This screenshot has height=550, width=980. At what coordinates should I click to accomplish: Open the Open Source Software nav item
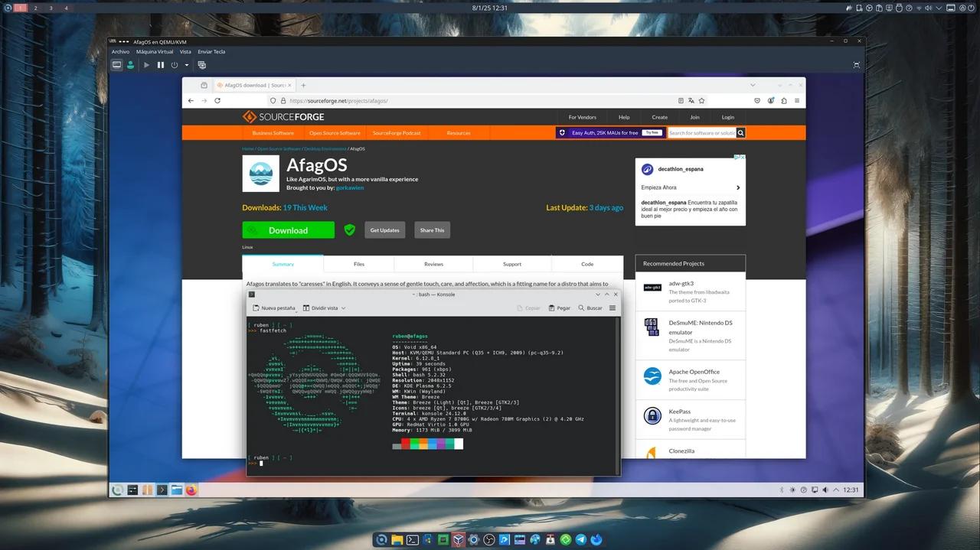click(x=335, y=133)
